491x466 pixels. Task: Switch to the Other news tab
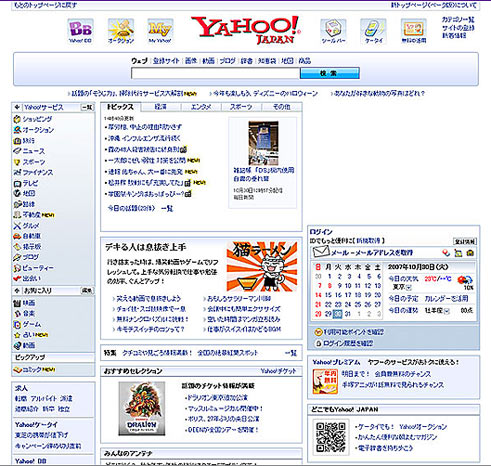point(282,107)
